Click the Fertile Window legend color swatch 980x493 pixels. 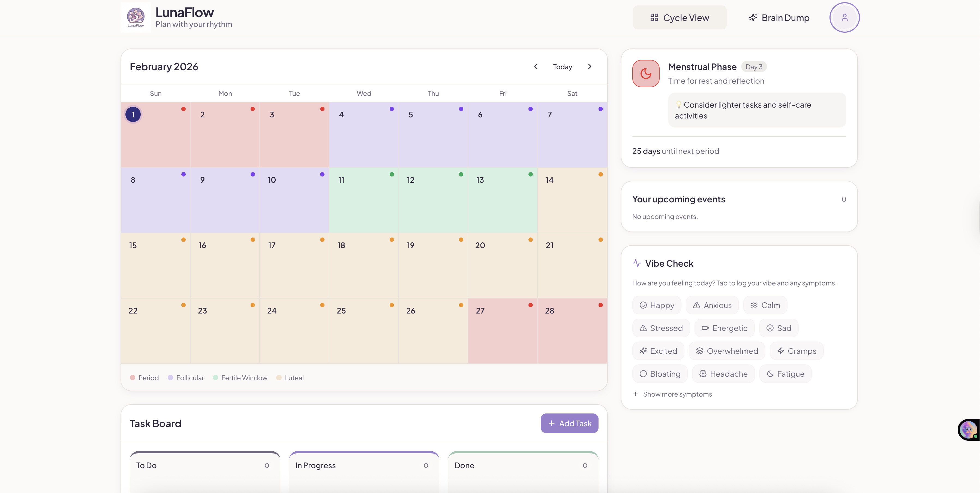(215, 378)
